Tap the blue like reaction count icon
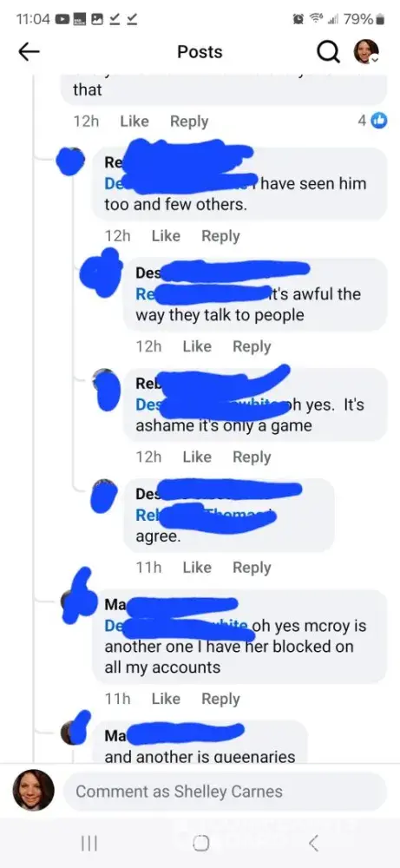Screen dimensions: 400x868 click(379, 122)
